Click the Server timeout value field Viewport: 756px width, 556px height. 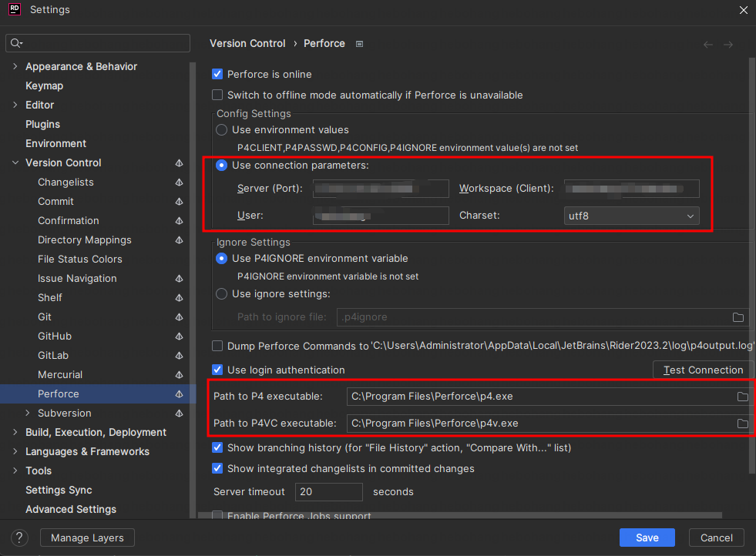[x=329, y=492]
